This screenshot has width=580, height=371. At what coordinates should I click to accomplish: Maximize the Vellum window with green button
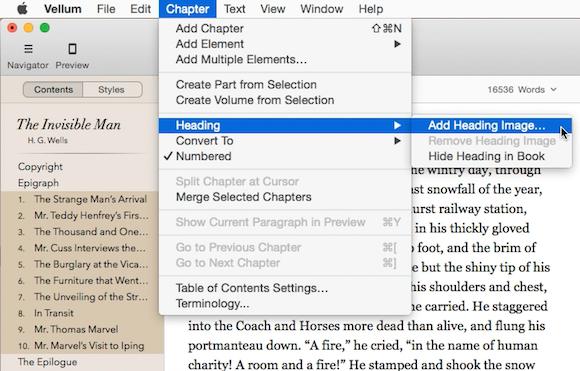click(x=45, y=28)
